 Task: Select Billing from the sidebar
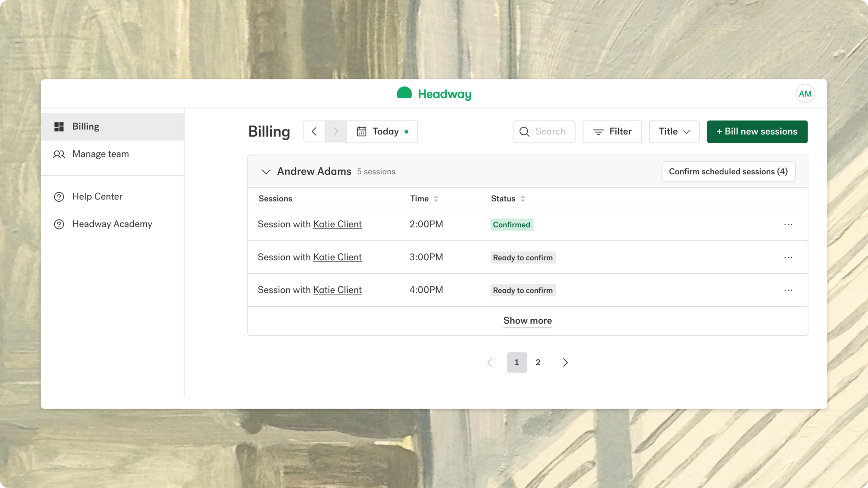pos(85,126)
